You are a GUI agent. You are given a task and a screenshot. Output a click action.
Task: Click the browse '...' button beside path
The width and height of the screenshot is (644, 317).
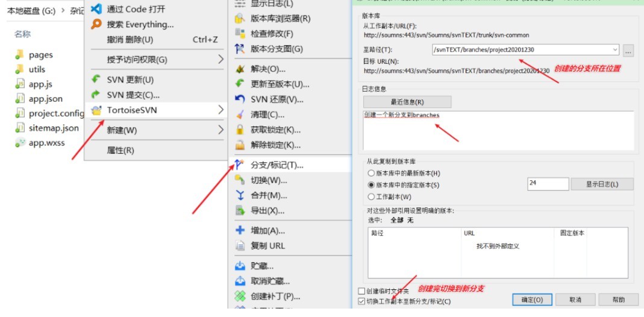coord(628,51)
